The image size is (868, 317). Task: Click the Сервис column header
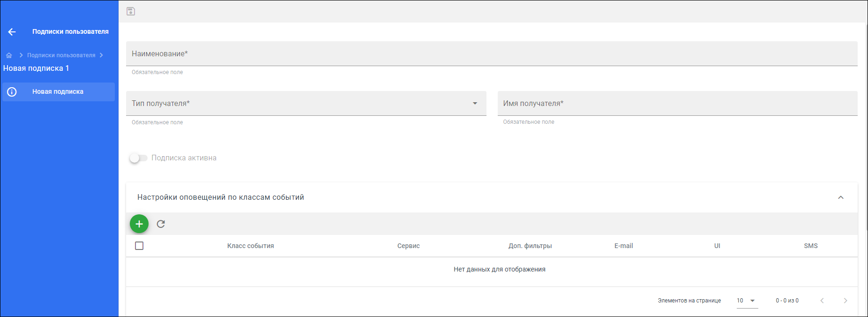tap(409, 246)
